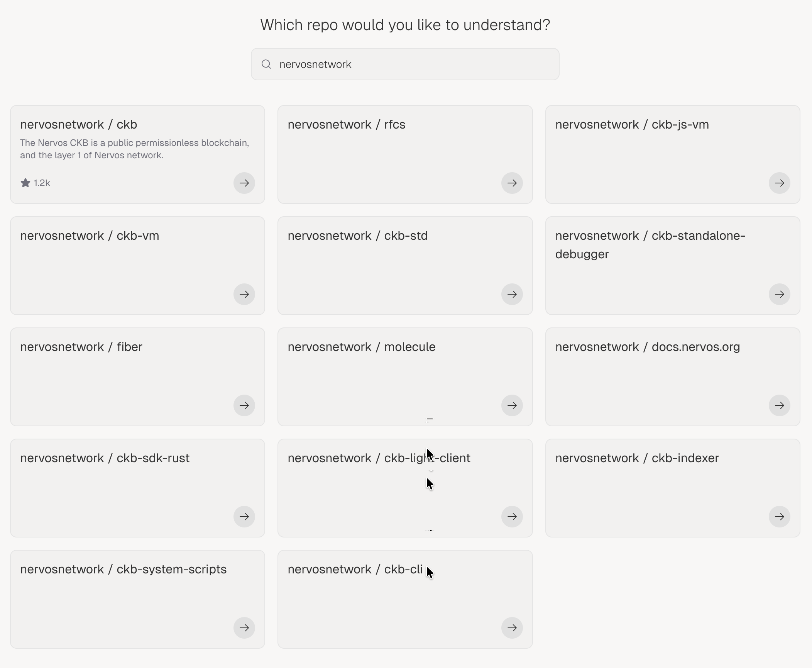Click the search magnifier icon
Screen dimensions: 812x668
click(x=266, y=64)
